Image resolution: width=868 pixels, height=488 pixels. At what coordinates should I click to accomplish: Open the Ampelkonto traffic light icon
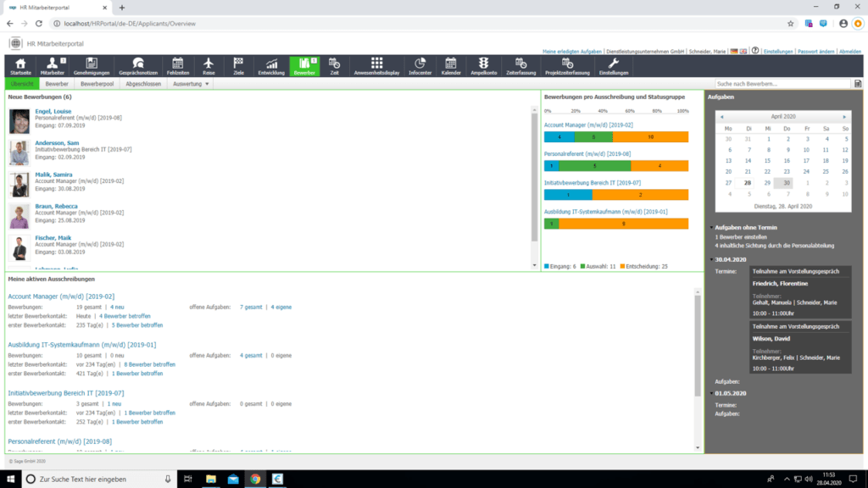click(483, 66)
